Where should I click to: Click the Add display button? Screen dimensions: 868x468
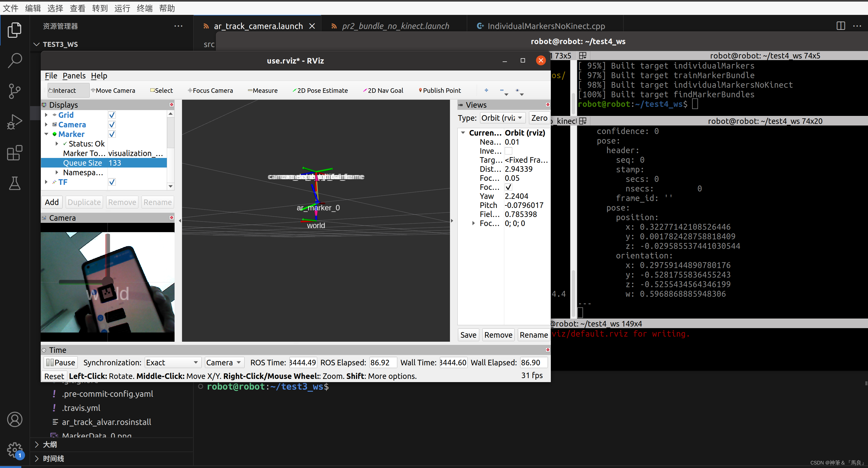52,202
